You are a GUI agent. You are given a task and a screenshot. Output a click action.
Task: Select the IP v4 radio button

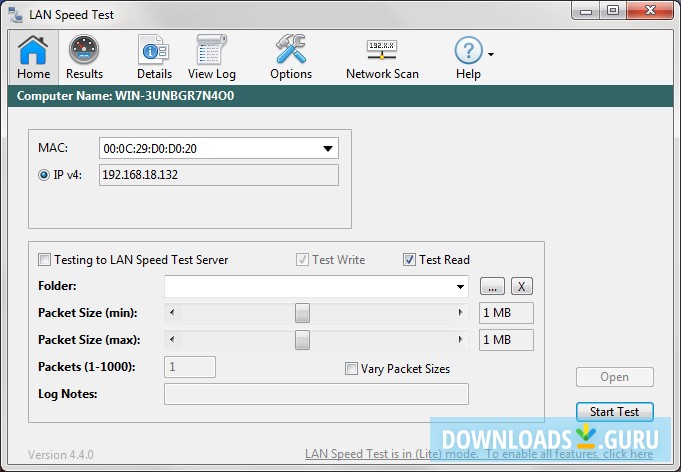[x=44, y=175]
